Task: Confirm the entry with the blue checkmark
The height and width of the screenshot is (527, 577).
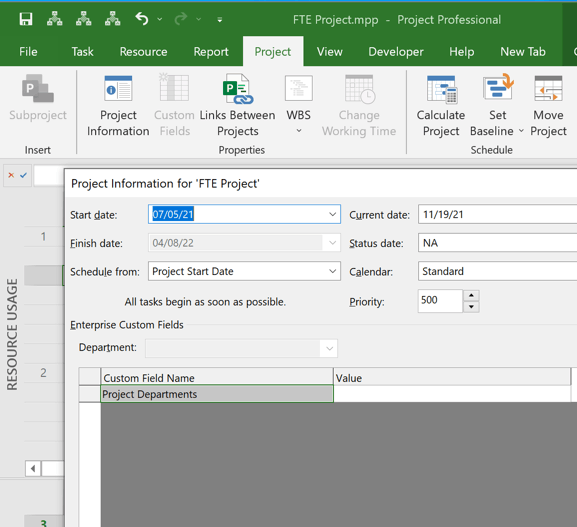Action: pos(24,175)
